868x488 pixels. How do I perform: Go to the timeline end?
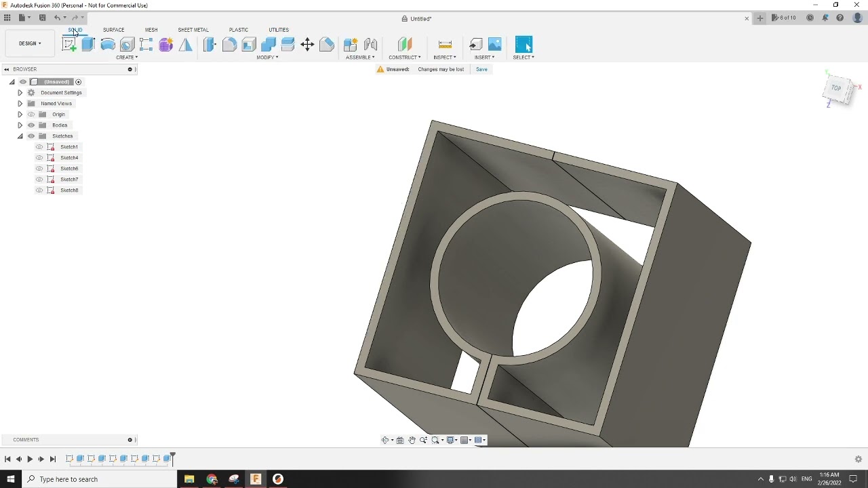pos(53,459)
